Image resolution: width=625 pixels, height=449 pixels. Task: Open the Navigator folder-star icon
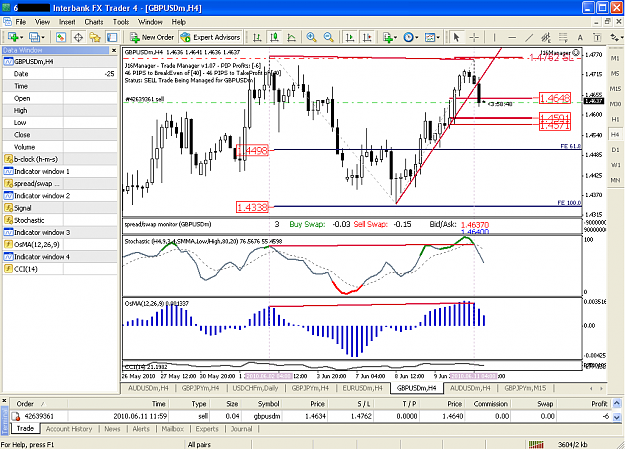click(95, 37)
